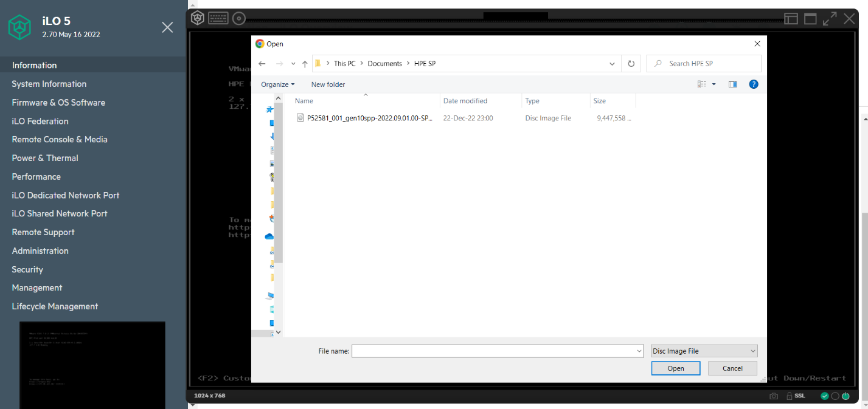Open the Organize dropdown menu

tap(278, 84)
